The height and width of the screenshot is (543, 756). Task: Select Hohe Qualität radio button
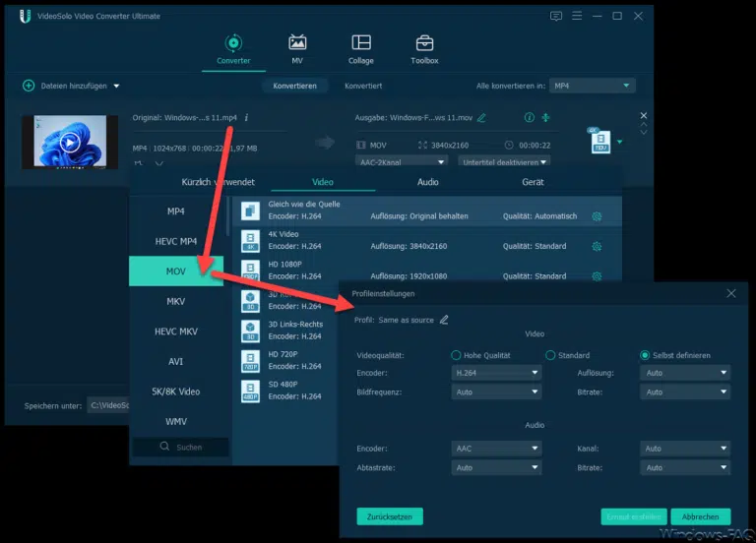[456, 355]
